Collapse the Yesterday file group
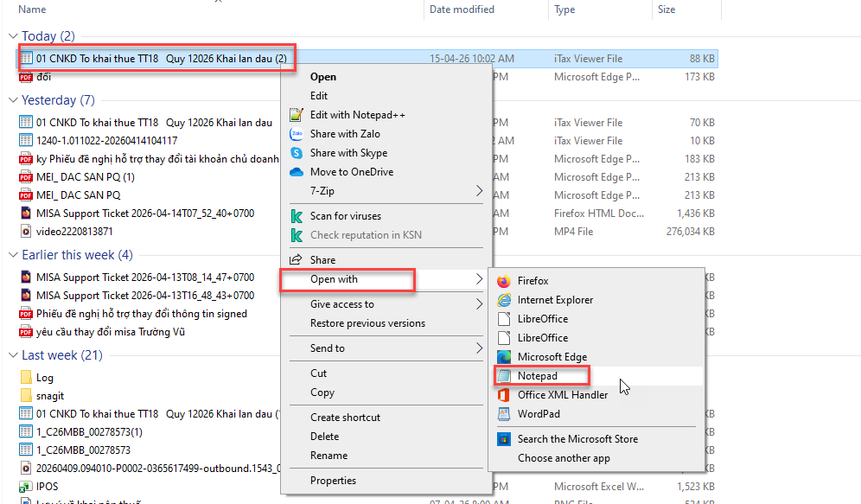This screenshot has width=861, height=504. (x=13, y=100)
